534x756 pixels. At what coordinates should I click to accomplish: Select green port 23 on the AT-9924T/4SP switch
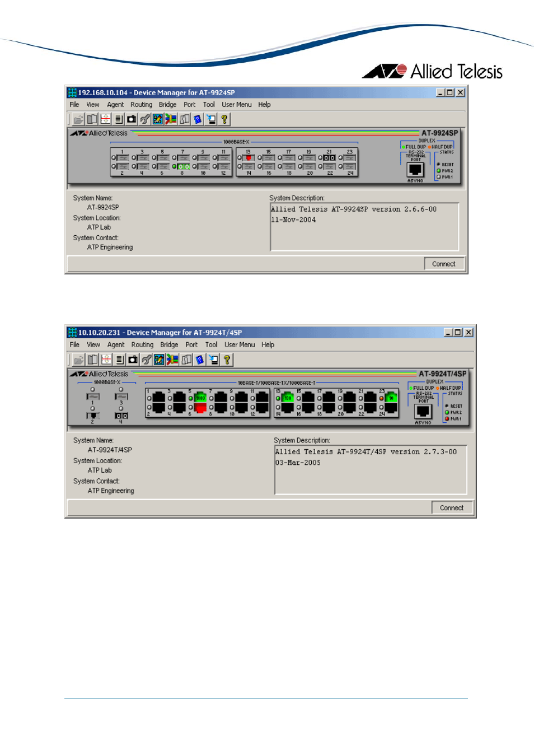[x=391, y=398]
